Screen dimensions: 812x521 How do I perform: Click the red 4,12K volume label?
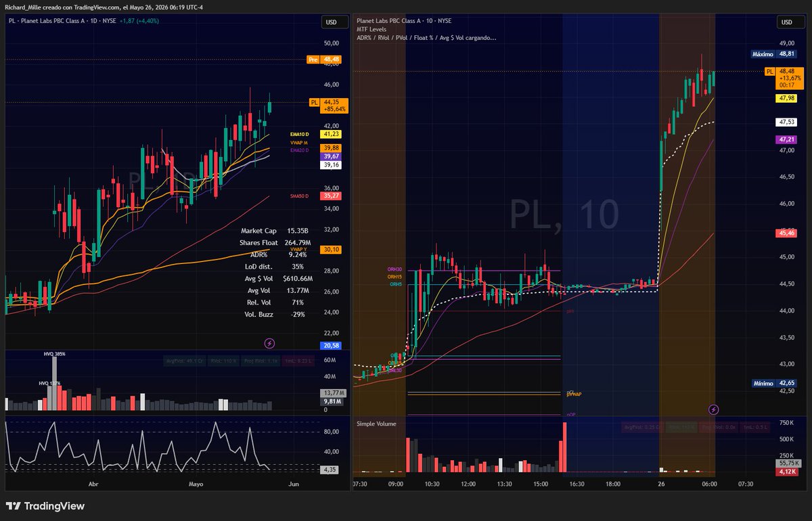(786, 471)
